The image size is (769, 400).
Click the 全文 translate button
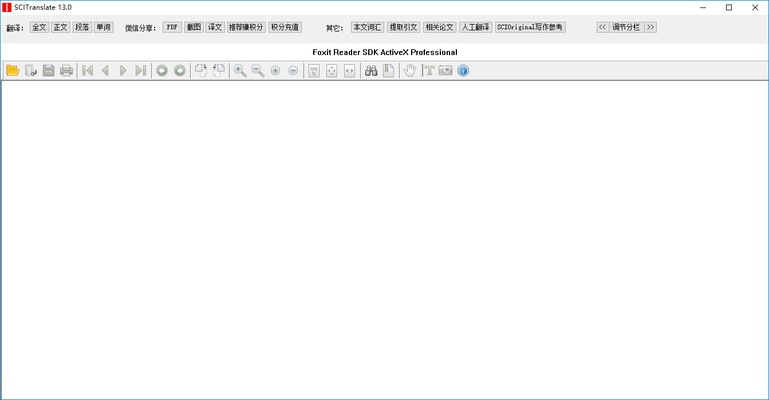[39, 27]
